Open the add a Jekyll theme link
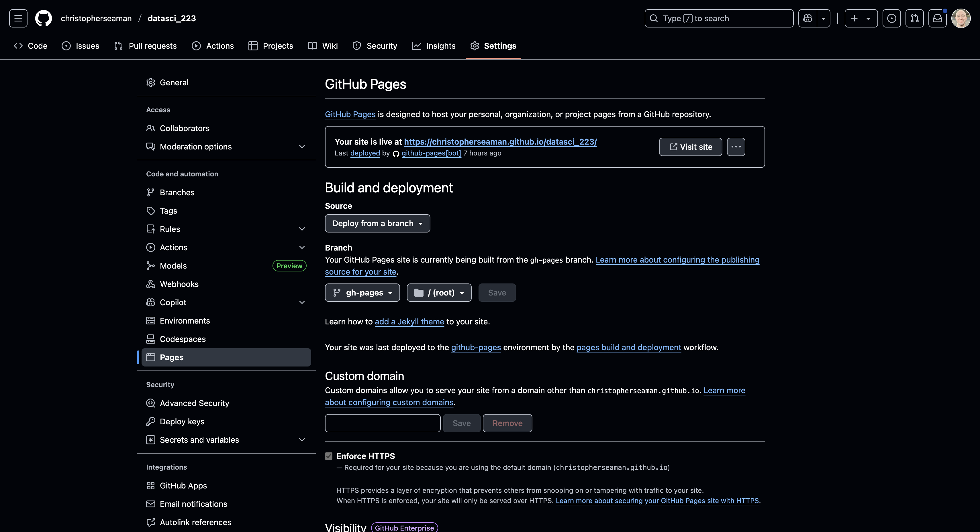 tap(409, 321)
